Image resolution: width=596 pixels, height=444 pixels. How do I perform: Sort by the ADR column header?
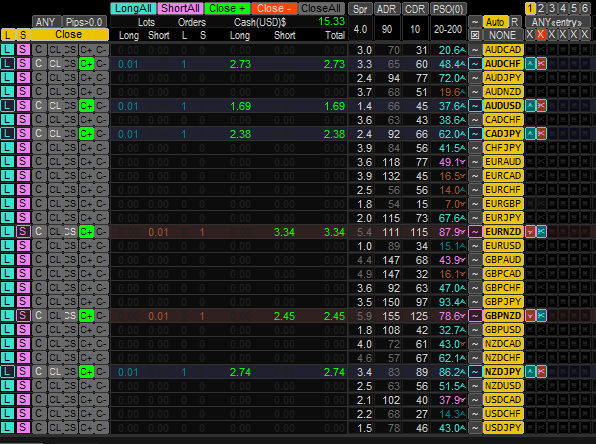[x=387, y=9]
